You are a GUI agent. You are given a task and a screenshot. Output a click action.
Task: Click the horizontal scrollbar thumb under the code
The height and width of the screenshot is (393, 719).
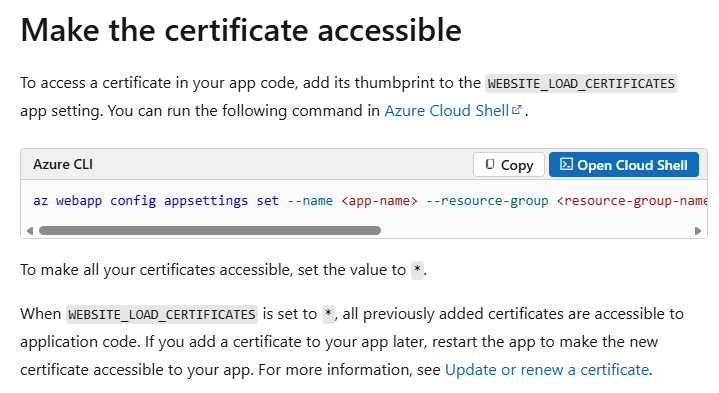[x=210, y=231]
